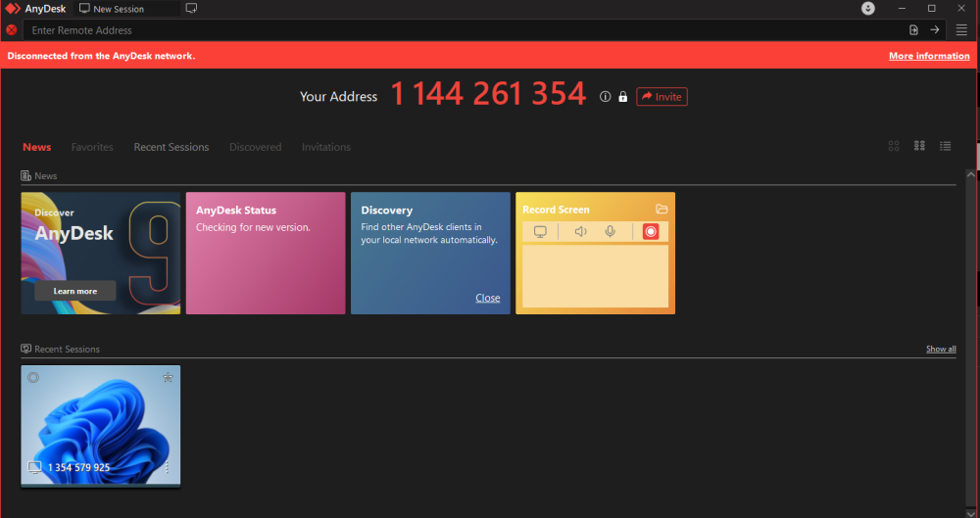Toggle microphone recording
980x518 pixels.
click(x=610, y=232)
